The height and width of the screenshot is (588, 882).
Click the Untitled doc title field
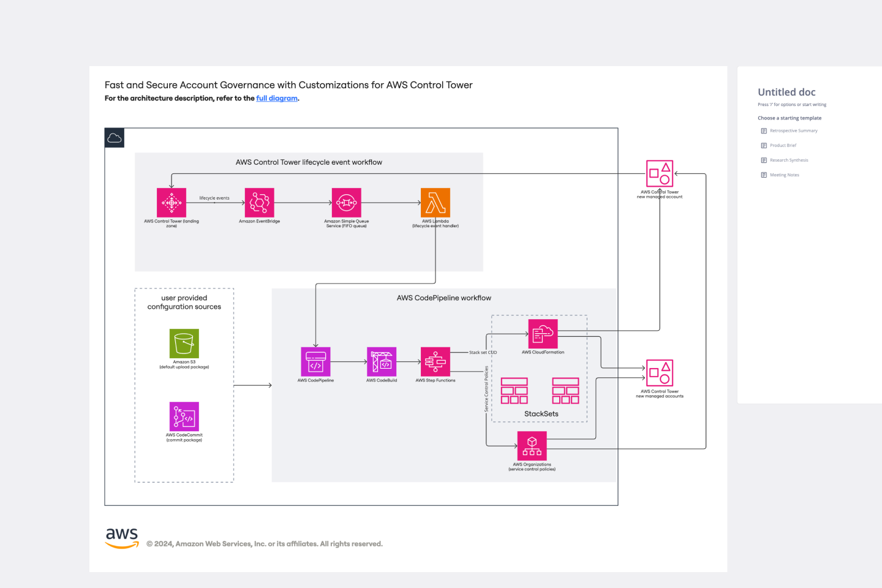tap(786, 92)
